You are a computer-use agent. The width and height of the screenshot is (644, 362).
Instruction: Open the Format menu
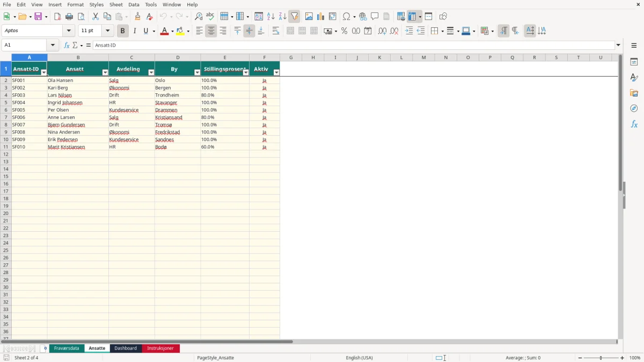(x=75, y=4)
